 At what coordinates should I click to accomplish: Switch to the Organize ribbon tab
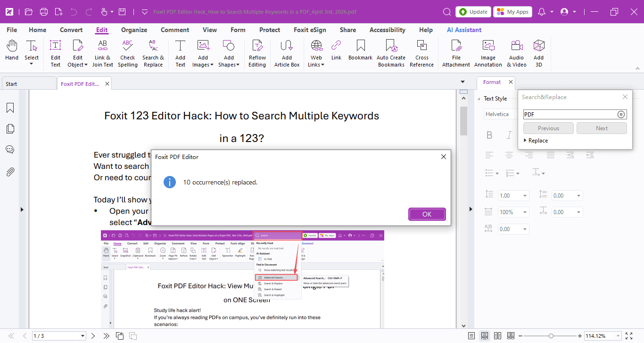pos(134,30)
